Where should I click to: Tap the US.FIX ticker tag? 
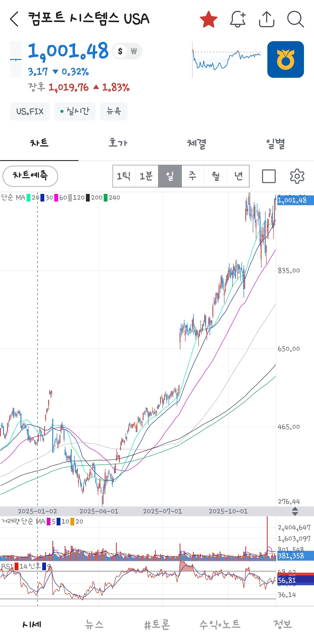pos(30,111)
